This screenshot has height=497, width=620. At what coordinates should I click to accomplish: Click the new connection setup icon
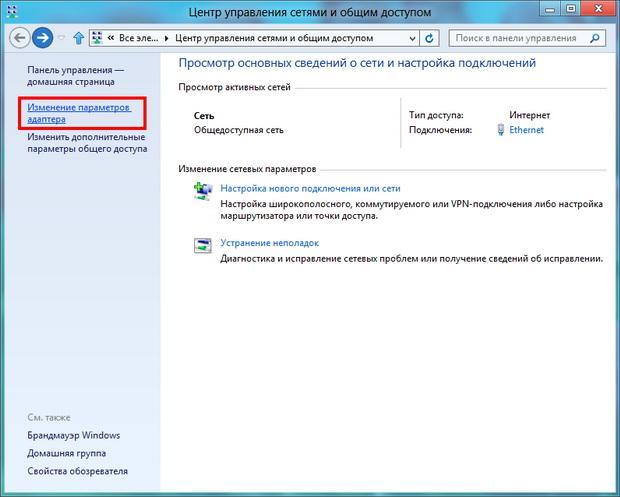[x=203, y=190]
